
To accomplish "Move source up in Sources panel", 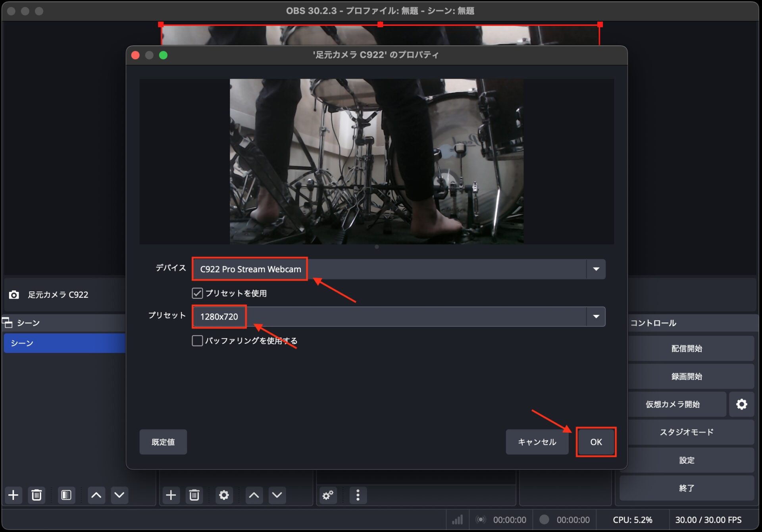I will (x=254, y=495).
